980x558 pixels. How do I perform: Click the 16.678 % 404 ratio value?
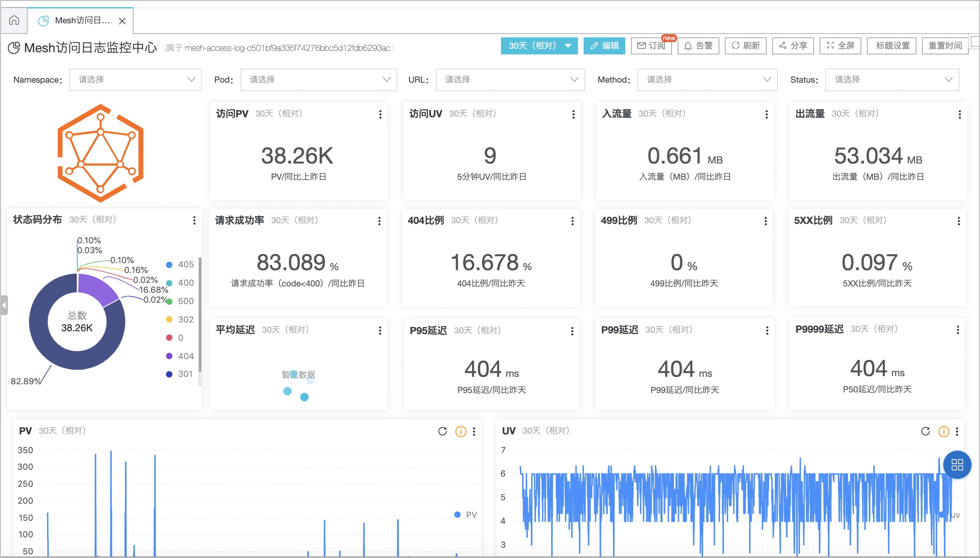(x=491, y=262)
